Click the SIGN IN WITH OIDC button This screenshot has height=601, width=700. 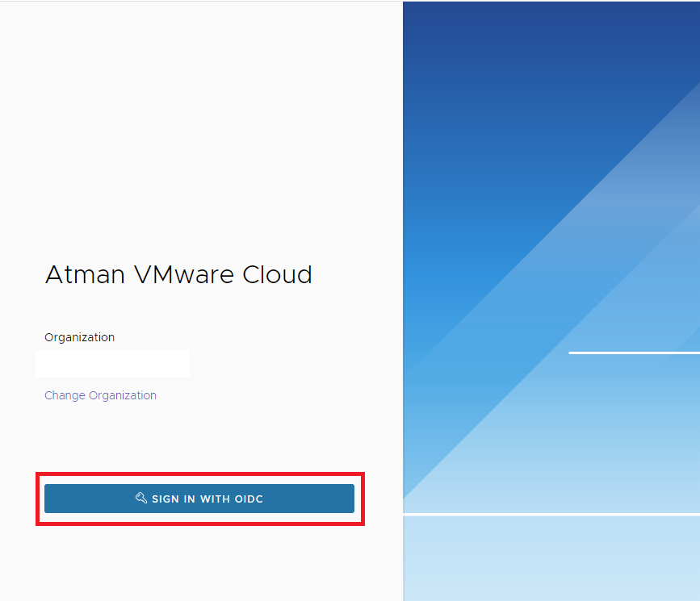click(x=199, y=499)
